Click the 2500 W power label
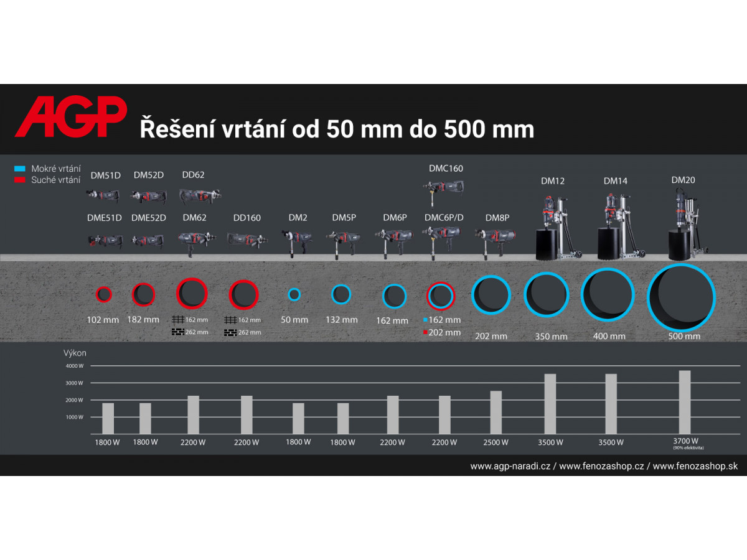 tap(496, 442)
